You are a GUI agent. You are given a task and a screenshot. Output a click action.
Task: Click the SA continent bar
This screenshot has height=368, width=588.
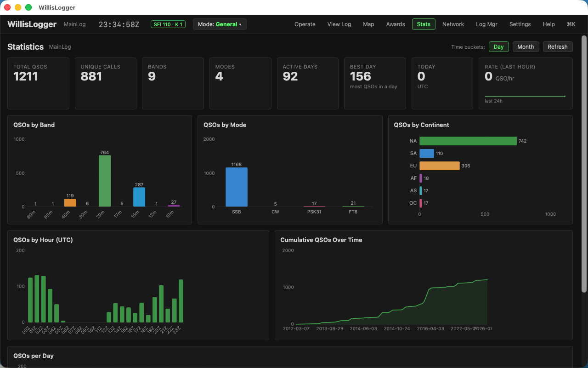click(x=427, y=153)
